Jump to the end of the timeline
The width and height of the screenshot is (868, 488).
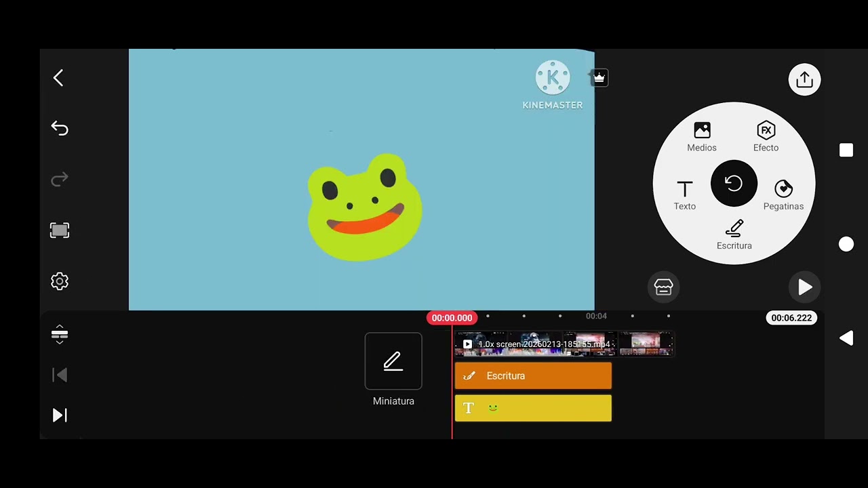coord(60,415)
